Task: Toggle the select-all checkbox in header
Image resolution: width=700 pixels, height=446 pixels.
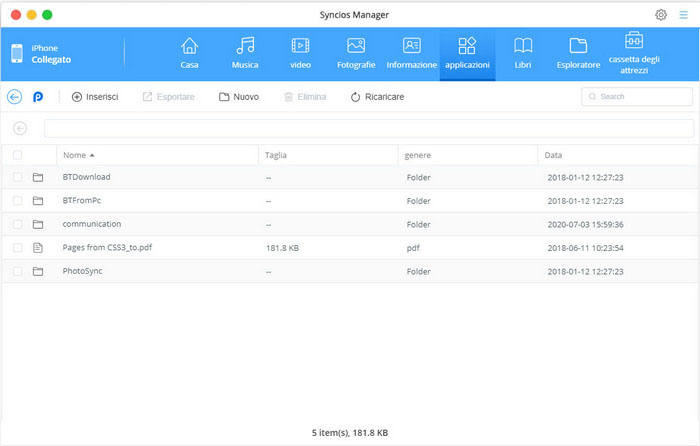Action: point(17,155)
